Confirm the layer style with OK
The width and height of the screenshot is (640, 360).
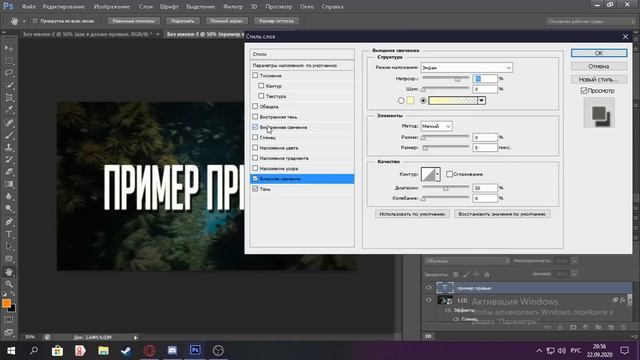pyautogui.click(x=599, y=53)
